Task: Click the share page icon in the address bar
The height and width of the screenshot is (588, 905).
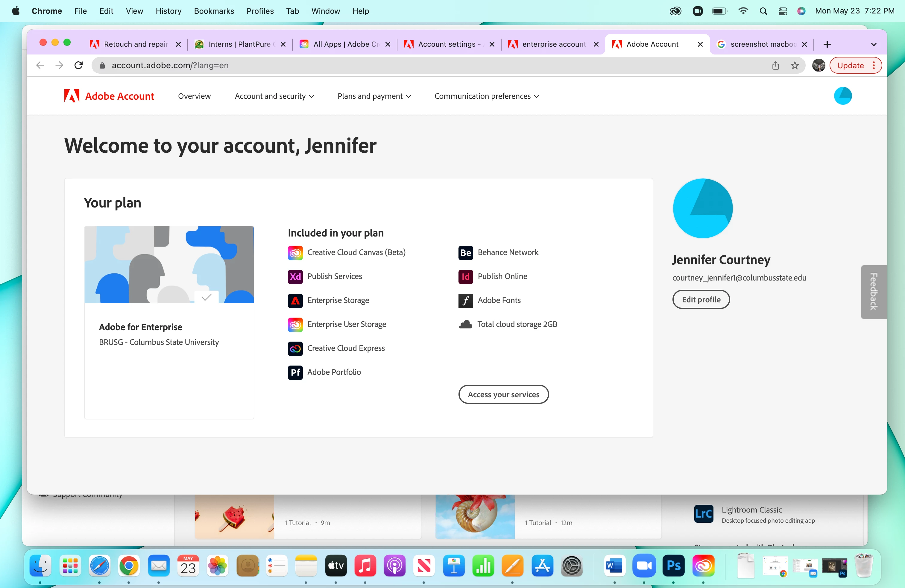Action: (776, 66)
